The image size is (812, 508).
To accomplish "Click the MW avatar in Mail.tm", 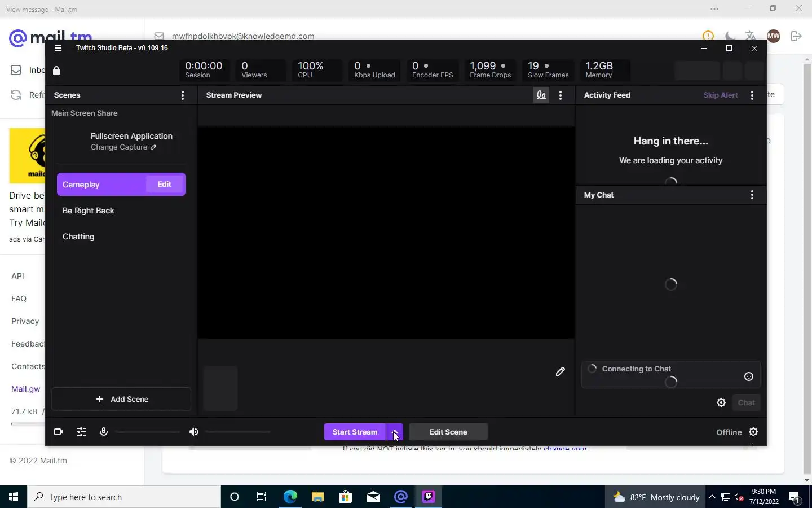I will [774, 36].
